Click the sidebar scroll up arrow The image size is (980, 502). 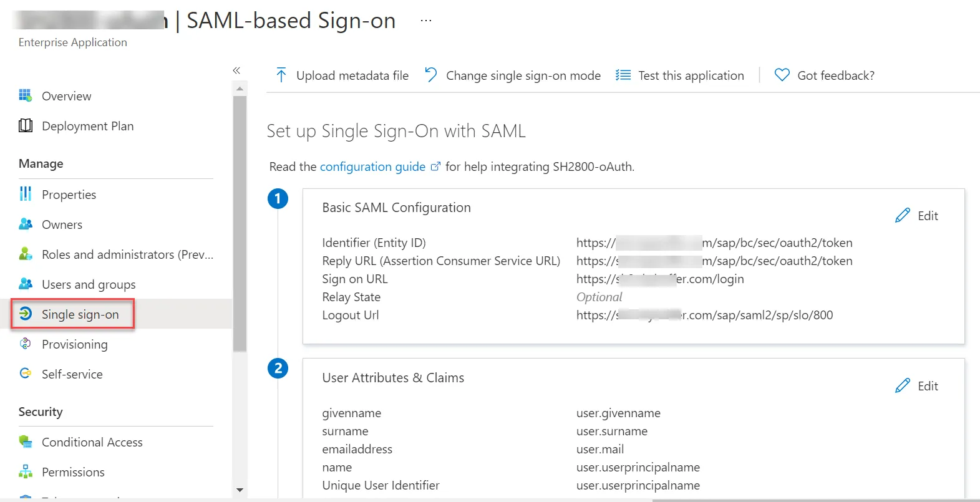pyautogui.click(x=240, y=89)
